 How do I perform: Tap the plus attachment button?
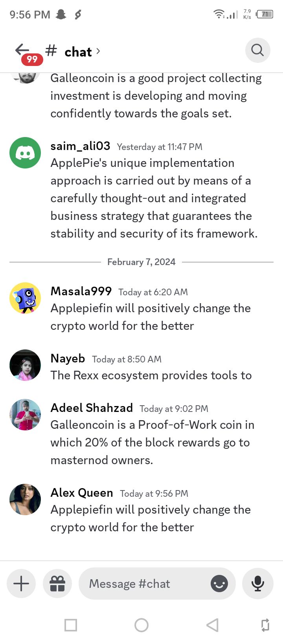(21, 584)
